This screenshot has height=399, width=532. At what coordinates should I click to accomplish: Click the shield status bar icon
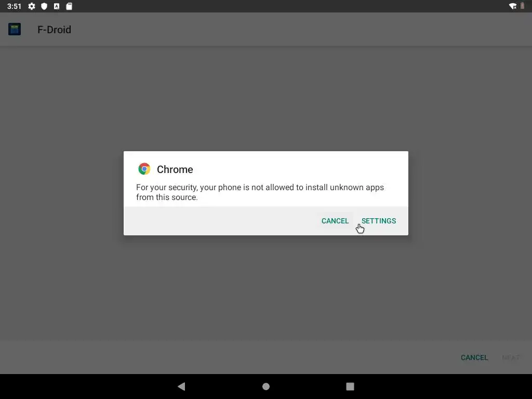pos(44,6)
